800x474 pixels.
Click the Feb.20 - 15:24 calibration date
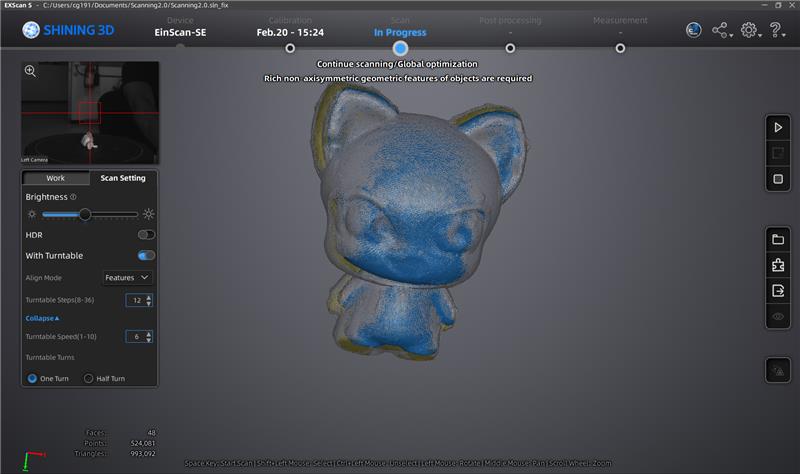(x=290, y=32)
